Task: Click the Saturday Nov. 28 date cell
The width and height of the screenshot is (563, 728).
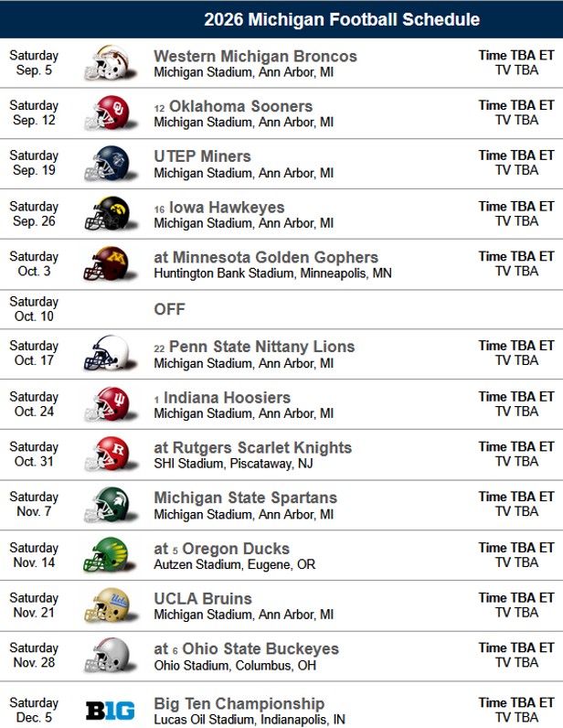Action: 35,655
